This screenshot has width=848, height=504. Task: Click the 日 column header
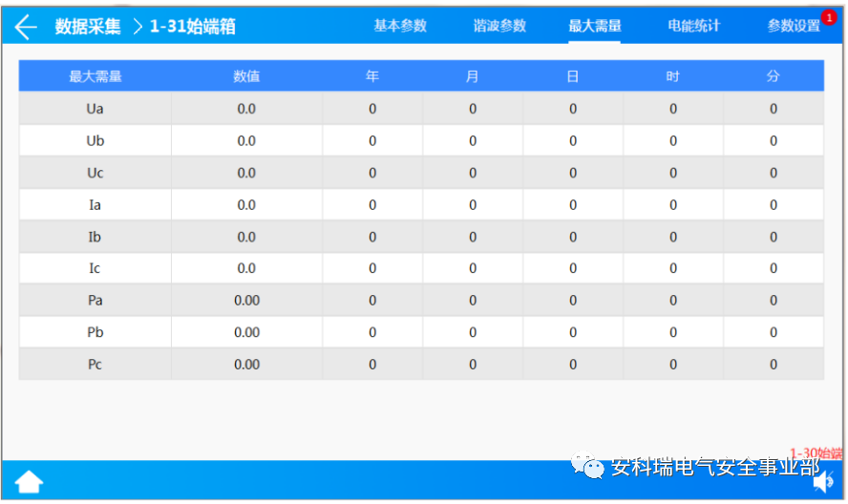click(x=573, y=76)
